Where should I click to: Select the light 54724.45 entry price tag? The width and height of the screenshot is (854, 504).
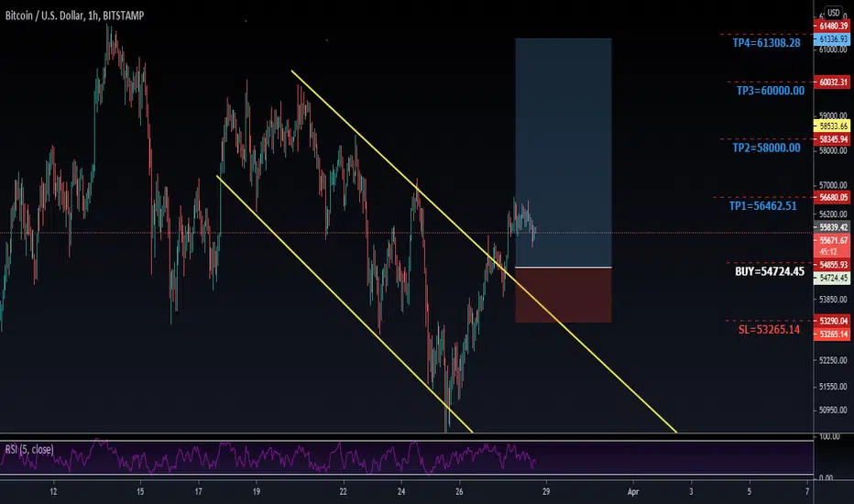pyautogui.click(x=832, y=279)
